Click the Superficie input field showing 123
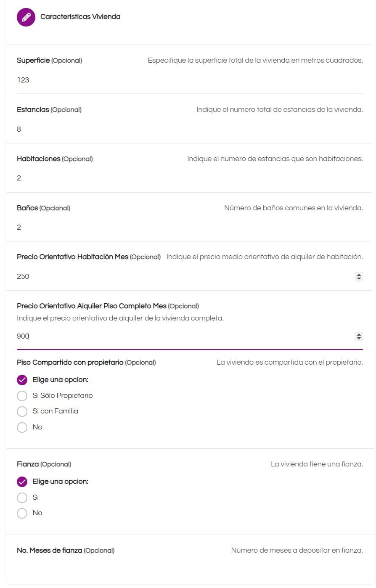This screenshot has width=376, height=588. tap(190, 80)
